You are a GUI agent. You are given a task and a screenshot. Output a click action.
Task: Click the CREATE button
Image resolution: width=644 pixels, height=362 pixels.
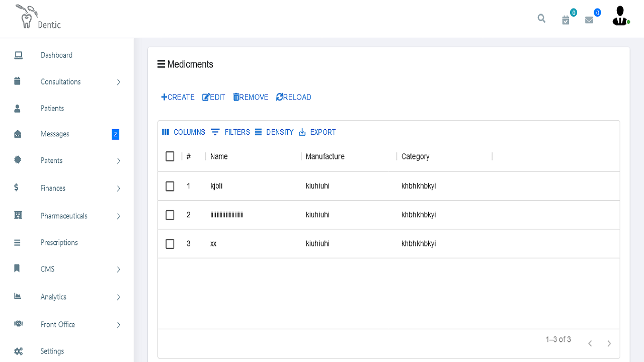pyautogui.click(x=178, y=97)
